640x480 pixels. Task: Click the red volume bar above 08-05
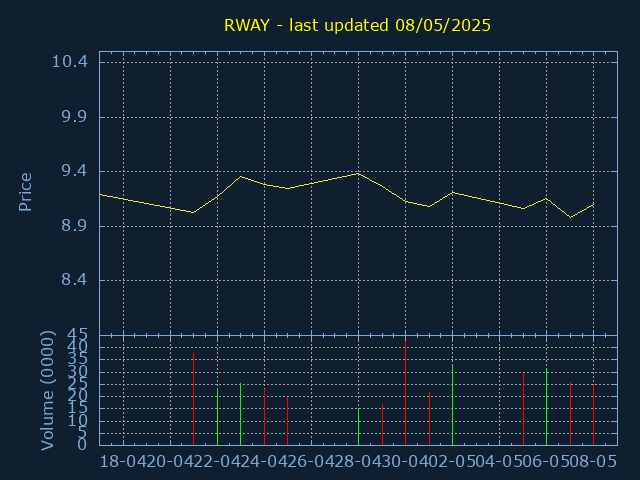pos(593,415)
